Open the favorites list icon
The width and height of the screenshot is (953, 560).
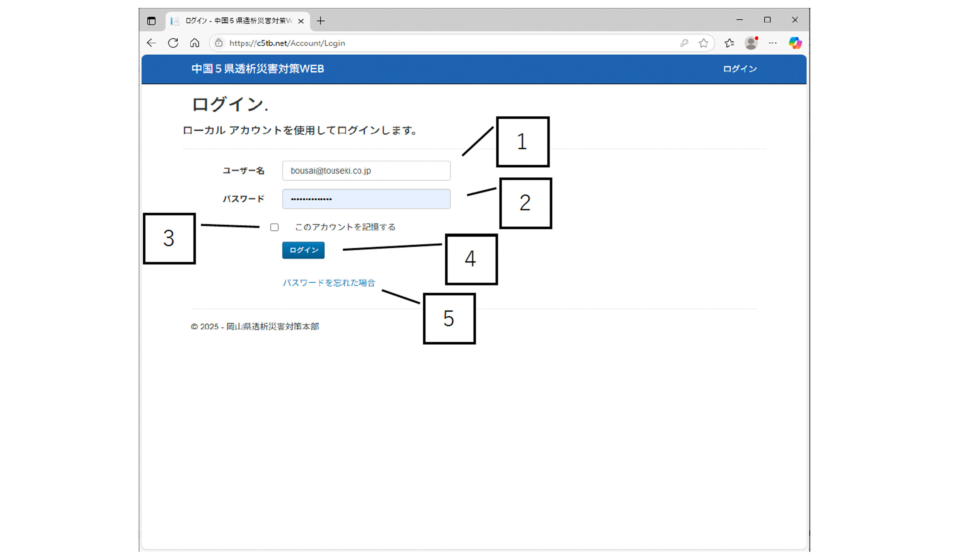tap(729, 43)
